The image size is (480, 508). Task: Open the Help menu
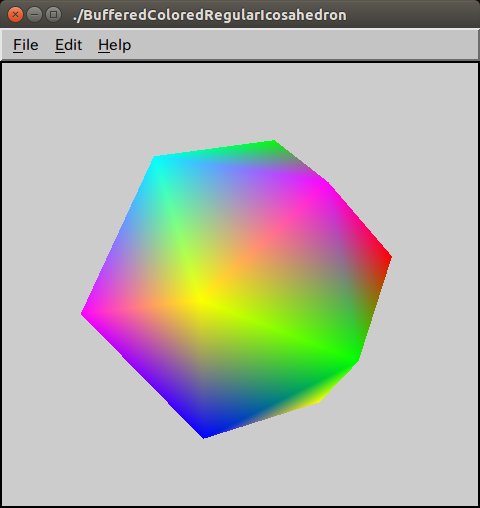tap(114, 45)
